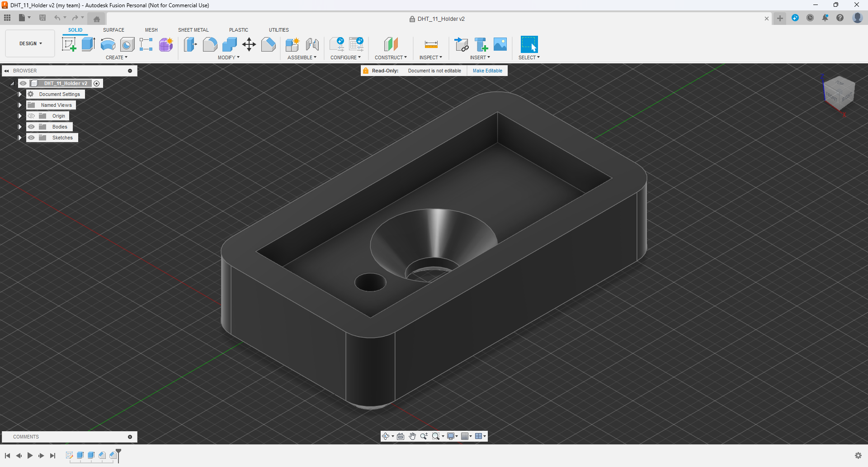Select the Extrude tool
Viewport: 868px width, 467px height.
[88, 44]
